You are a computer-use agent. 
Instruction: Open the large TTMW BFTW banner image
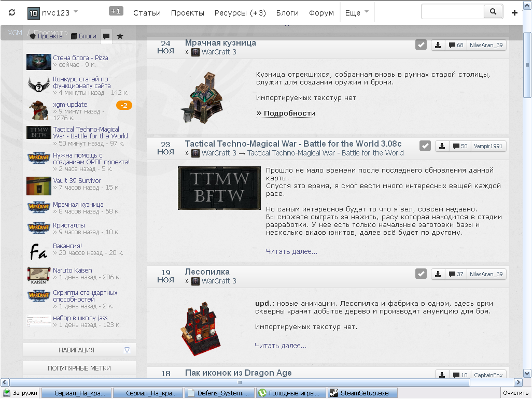point(219,188)
